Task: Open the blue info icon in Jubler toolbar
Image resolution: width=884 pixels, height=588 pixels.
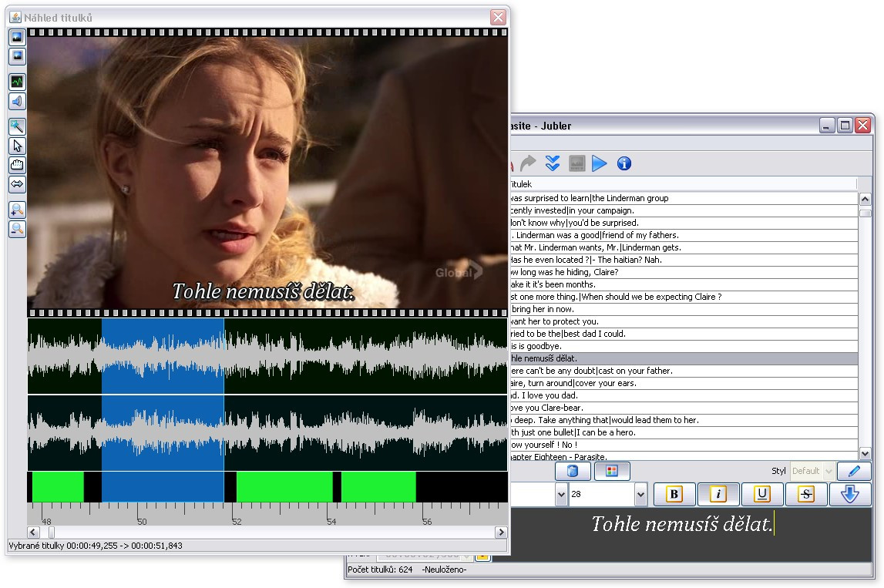Action: (x=624, y=163)
